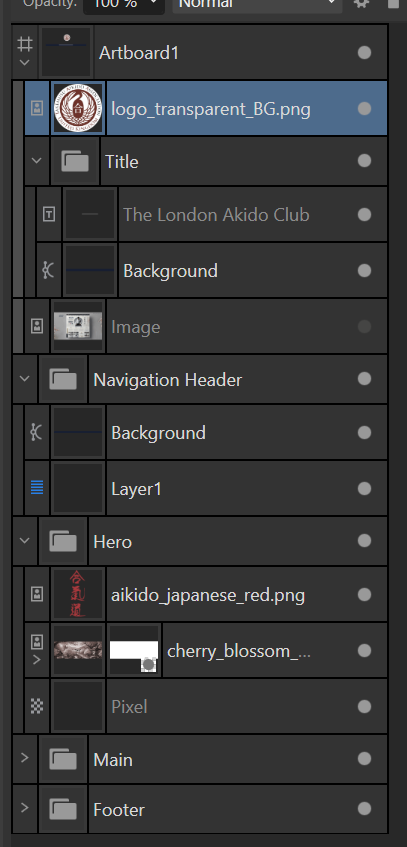This screenshot has width=407, height=847.
Task: Click the Footer group folder icon
Action: click(x=63, y=809)
